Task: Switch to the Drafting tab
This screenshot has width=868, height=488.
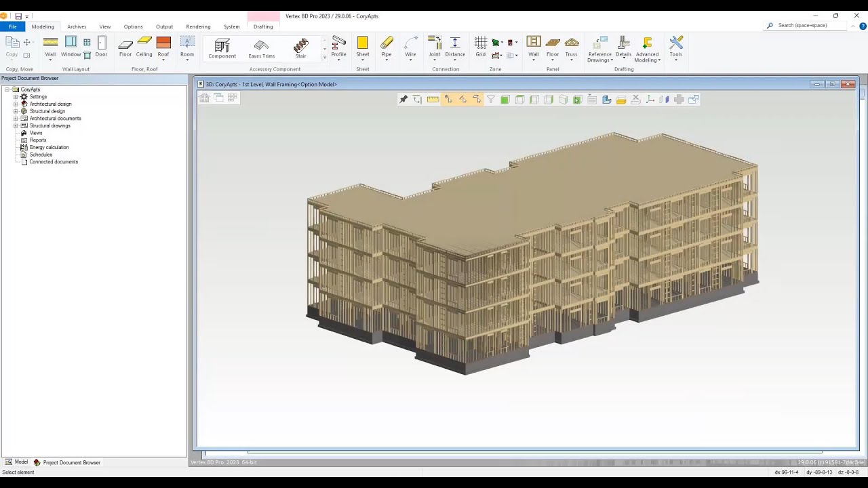Action: tap(263, 26)
